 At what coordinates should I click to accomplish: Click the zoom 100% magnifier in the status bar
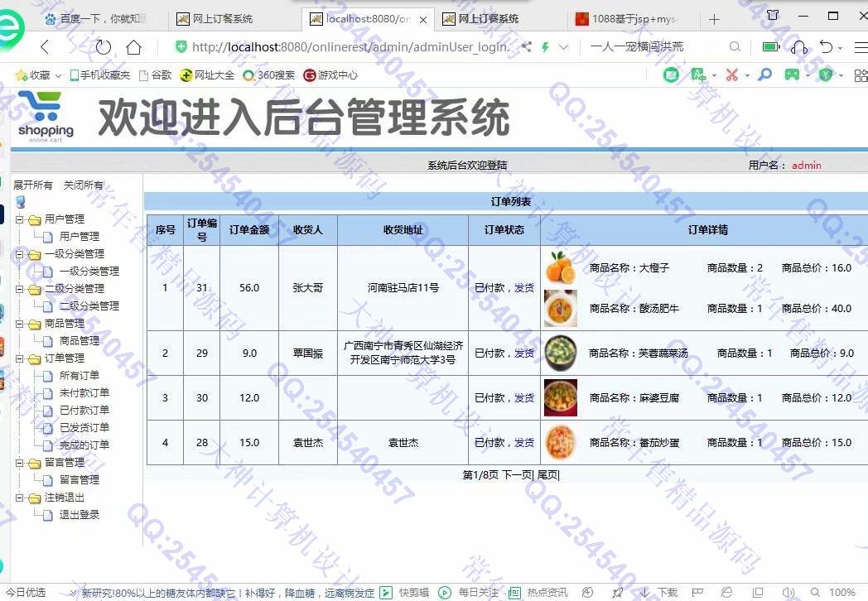pyautogui.click(x=815, y=593)
